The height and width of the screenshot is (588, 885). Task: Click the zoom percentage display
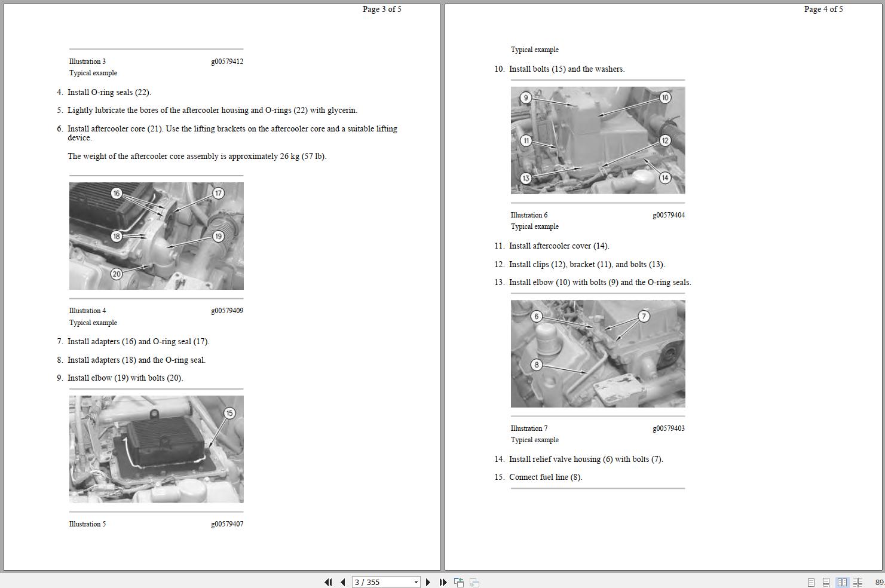[x=878, y=582]
